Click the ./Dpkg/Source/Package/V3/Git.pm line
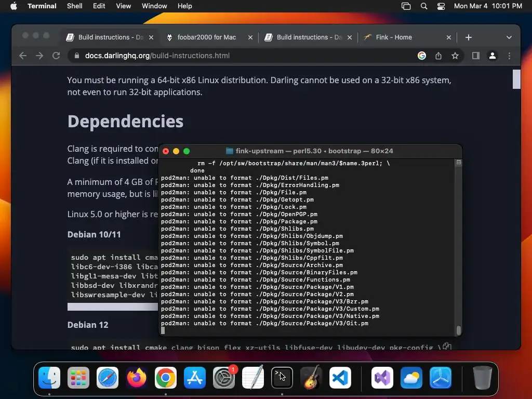This screenshot has width=532, height=399. pyautogui.click(x=264, y=323)
